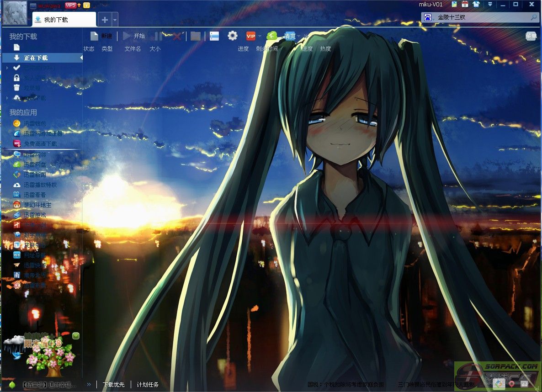The height and width of the screenshot is (392, 542).
Task: Open 迅雷网游加速器 from the apps list
Action: (43, 133)
